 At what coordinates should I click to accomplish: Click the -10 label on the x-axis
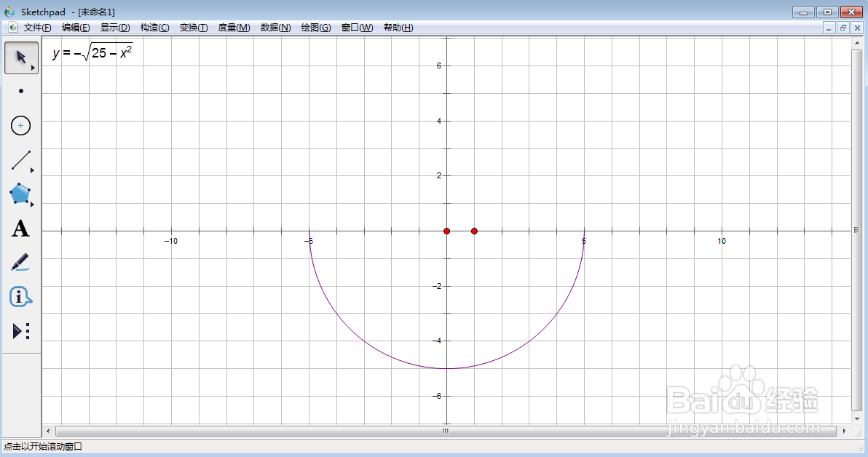coord(171,241)
